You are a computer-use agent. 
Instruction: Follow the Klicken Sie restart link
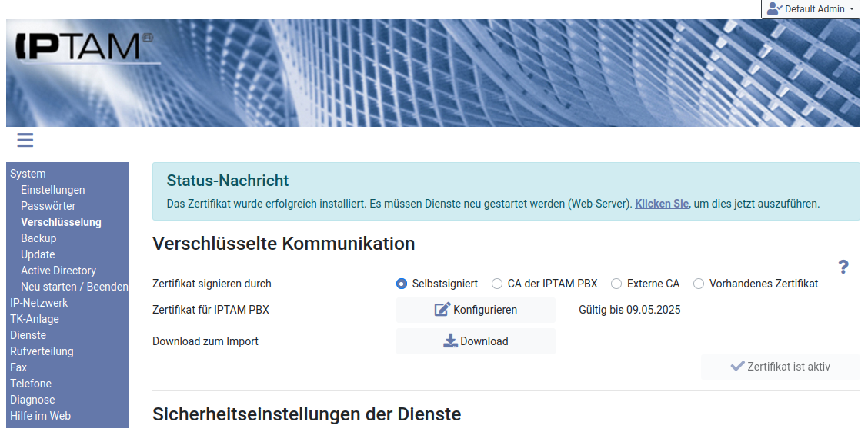tap(662, 204)
